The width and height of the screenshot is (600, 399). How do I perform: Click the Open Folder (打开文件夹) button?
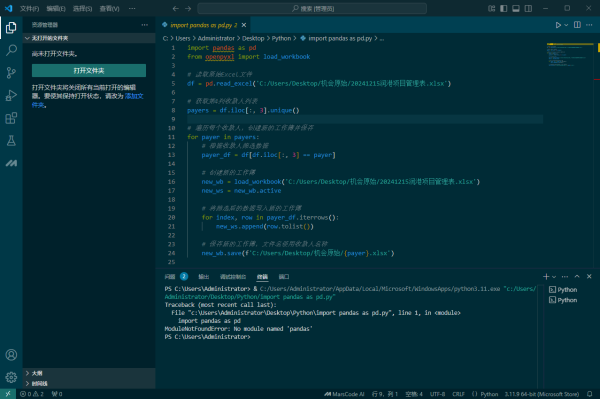click(89, 70)
